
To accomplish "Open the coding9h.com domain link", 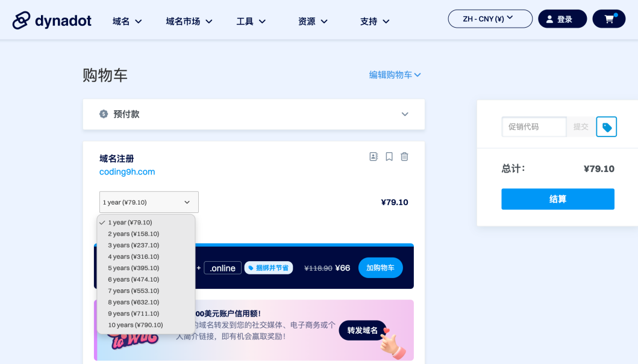I will (x=127, y=172).
